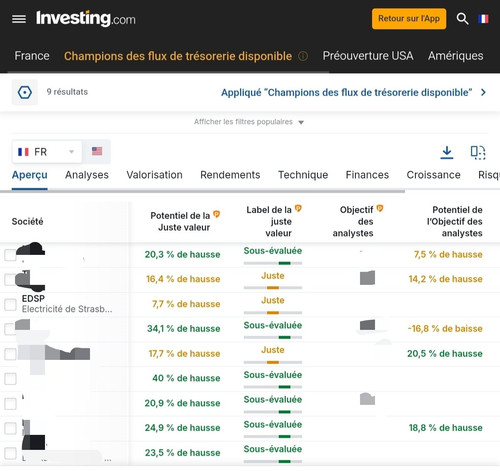
Task: Click the search magnifier icon
Action: coord(462,19)
